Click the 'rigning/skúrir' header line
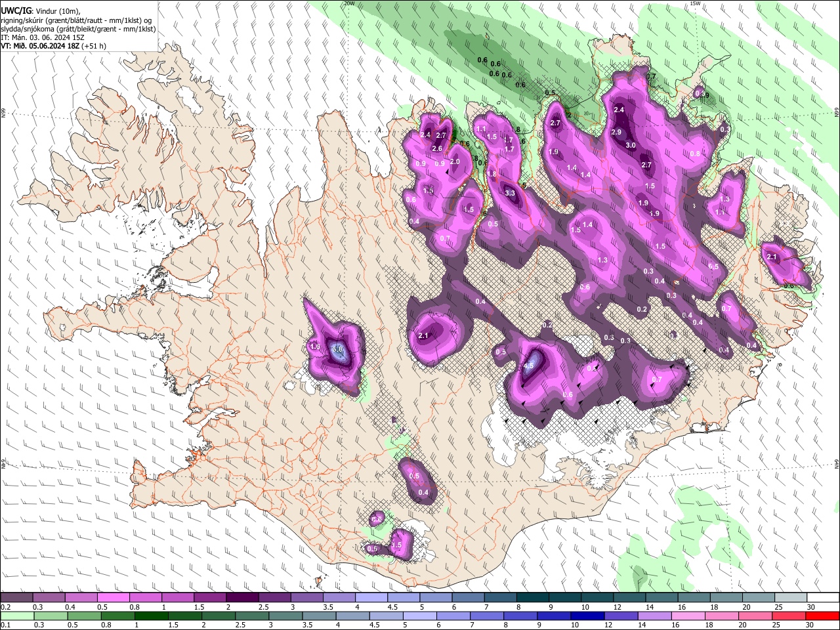The height and width of the screenshot is (630, 840). [76, 20]
